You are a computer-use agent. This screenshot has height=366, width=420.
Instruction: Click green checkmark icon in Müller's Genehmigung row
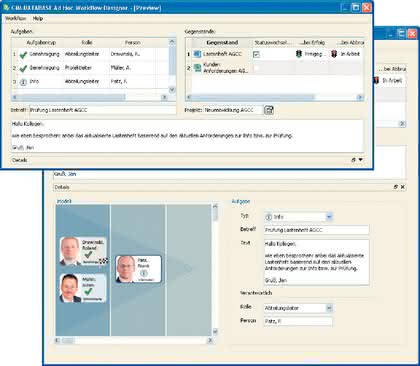click(x=23, y=69)
